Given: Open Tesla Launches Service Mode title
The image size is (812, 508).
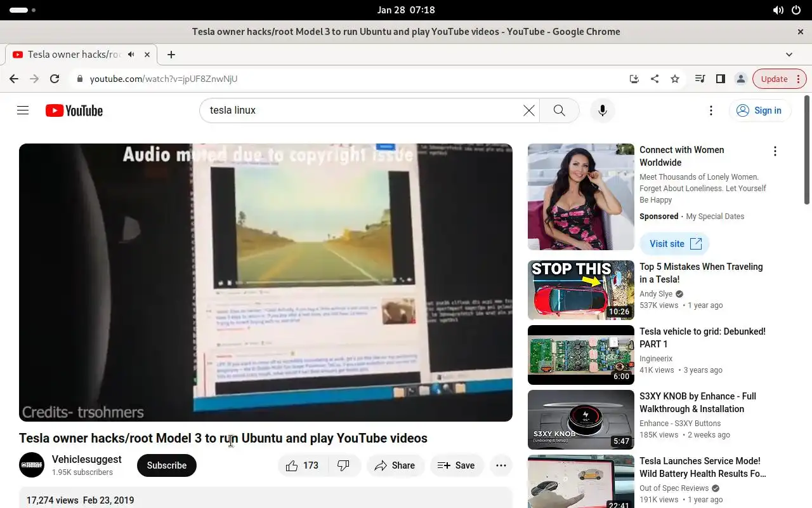Looking at the screenshot, I should [703, 467].
